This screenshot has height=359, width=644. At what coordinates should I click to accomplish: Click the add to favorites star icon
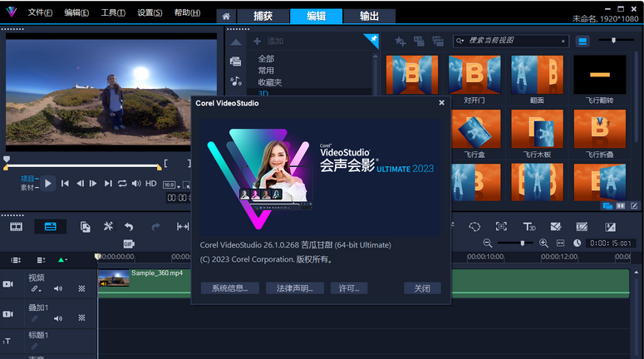coord(400,41)
